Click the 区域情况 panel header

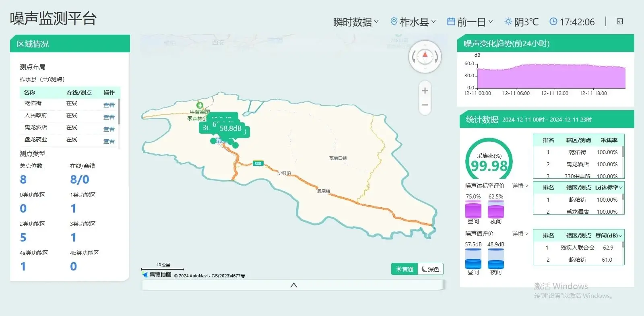(70, 43)
